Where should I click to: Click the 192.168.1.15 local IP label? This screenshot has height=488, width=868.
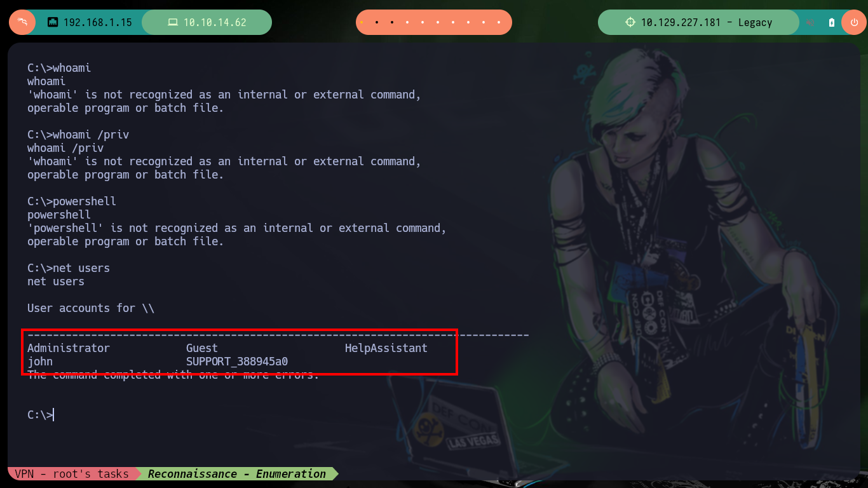pyautogui.click(x=98, y=22)
